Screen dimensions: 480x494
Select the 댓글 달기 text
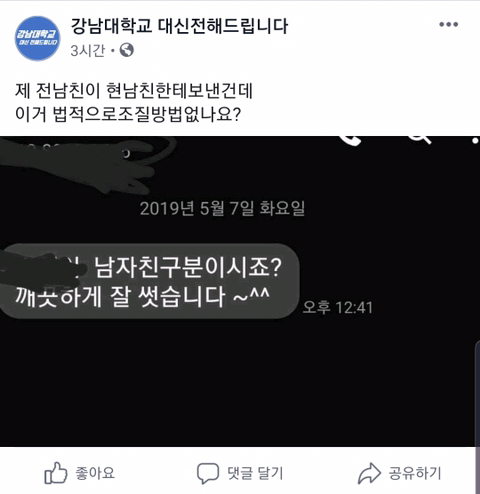(x=255, y=473)
